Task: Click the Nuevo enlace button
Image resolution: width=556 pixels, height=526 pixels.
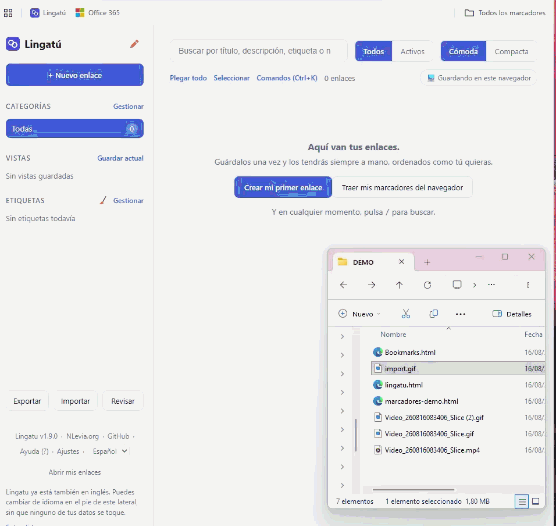Action: coord(75,75)
